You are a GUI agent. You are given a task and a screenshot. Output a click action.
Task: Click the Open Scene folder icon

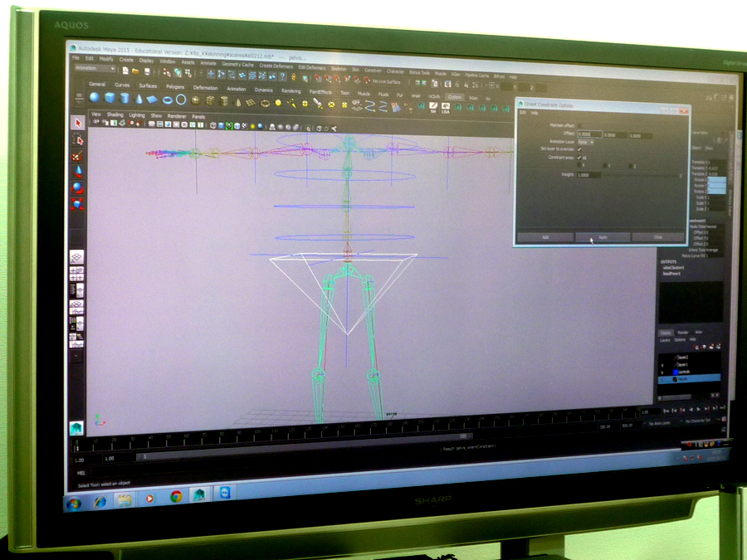point(136,71)
